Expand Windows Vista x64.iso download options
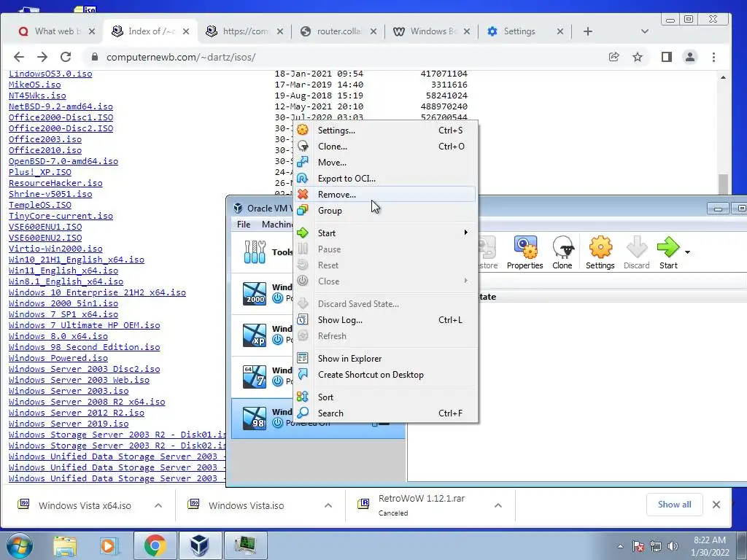This screenshot has width=747, height=560. 158,505
